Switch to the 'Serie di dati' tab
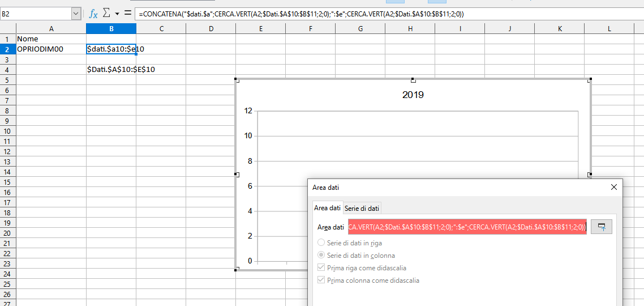Image resolution: width=644 pixels, height=306 pixels. [x=362, y=208]
